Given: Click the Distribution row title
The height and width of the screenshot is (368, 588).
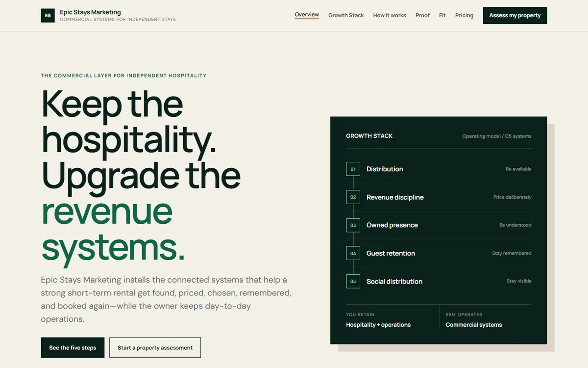Looking at the screenshot, I should (385, 169).
